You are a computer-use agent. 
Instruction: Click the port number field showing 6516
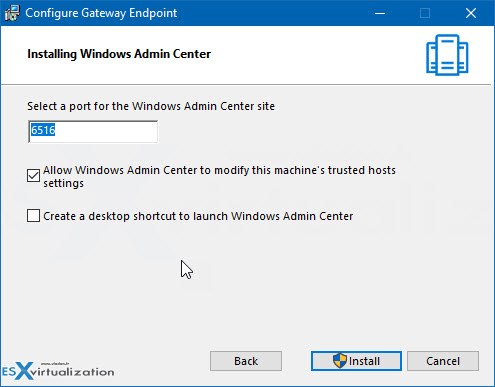(x=93, y=132)
